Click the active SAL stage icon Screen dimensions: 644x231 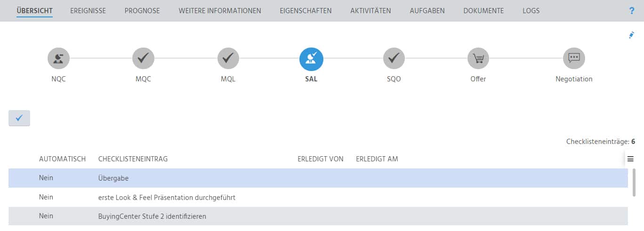point(311,58)
